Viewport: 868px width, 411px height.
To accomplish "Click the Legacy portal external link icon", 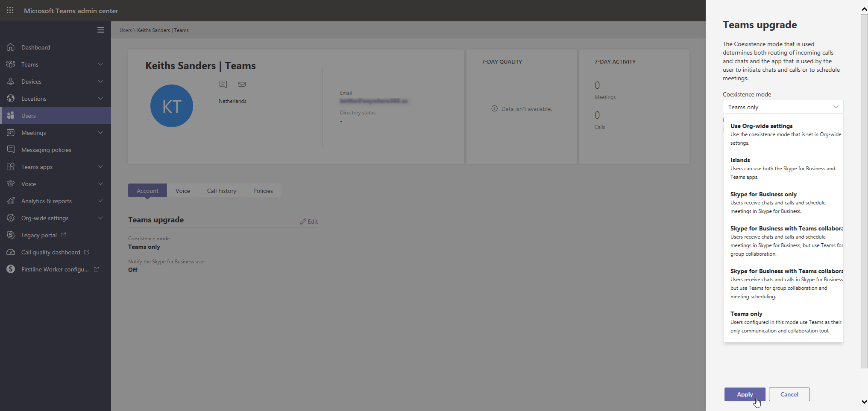I will point(64,235).
